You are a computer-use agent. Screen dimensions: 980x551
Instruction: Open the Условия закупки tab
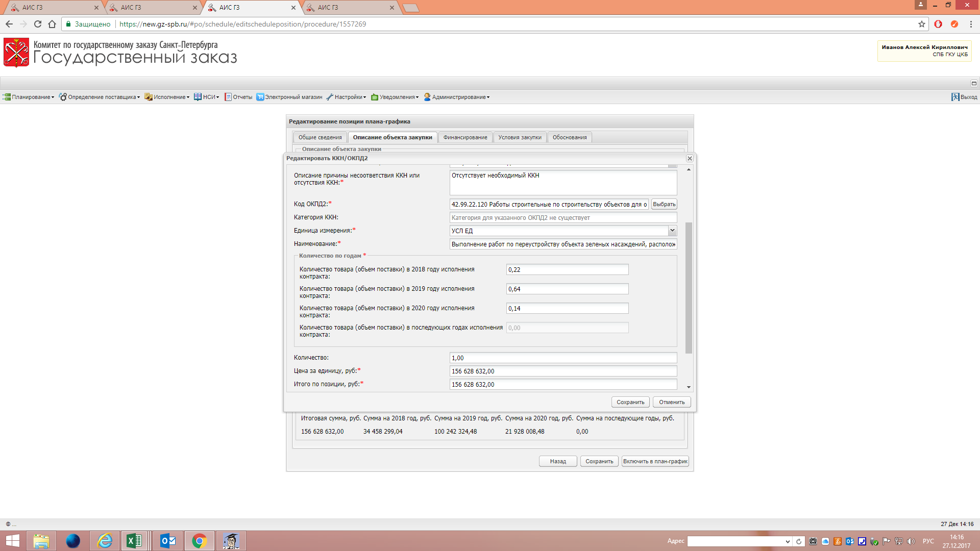[x=520, y=137]
